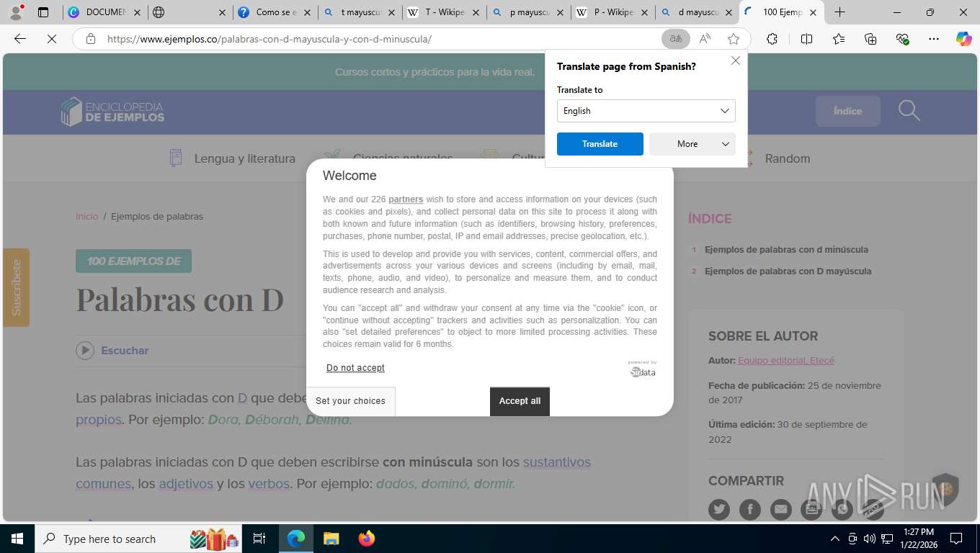Play the Escuchar audio
Screen dimensions: 980x553
85,351
